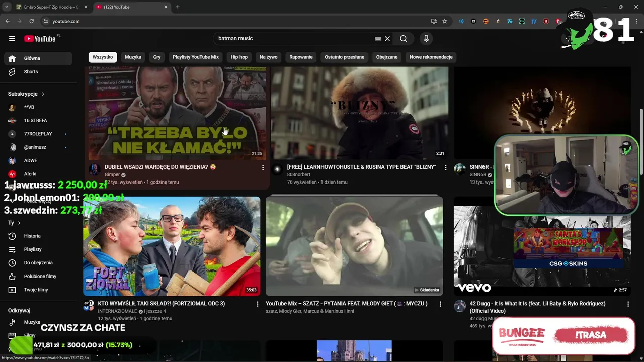Expand the Ty section chevron
Screen dimensions: 644x362
[x=19, y=223]
